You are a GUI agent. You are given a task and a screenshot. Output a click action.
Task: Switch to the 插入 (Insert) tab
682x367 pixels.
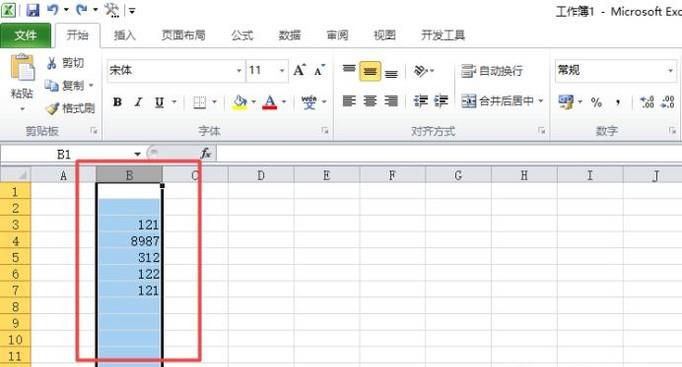(x=124, y=35)
